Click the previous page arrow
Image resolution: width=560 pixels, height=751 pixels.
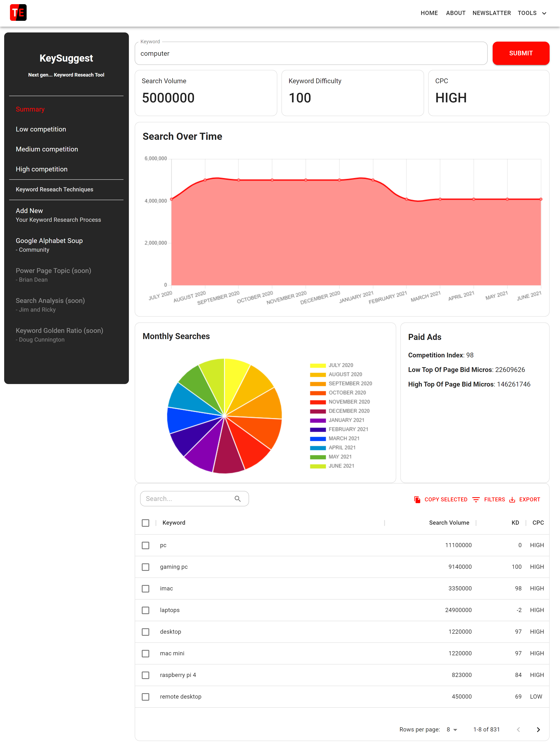pos(518,729)
